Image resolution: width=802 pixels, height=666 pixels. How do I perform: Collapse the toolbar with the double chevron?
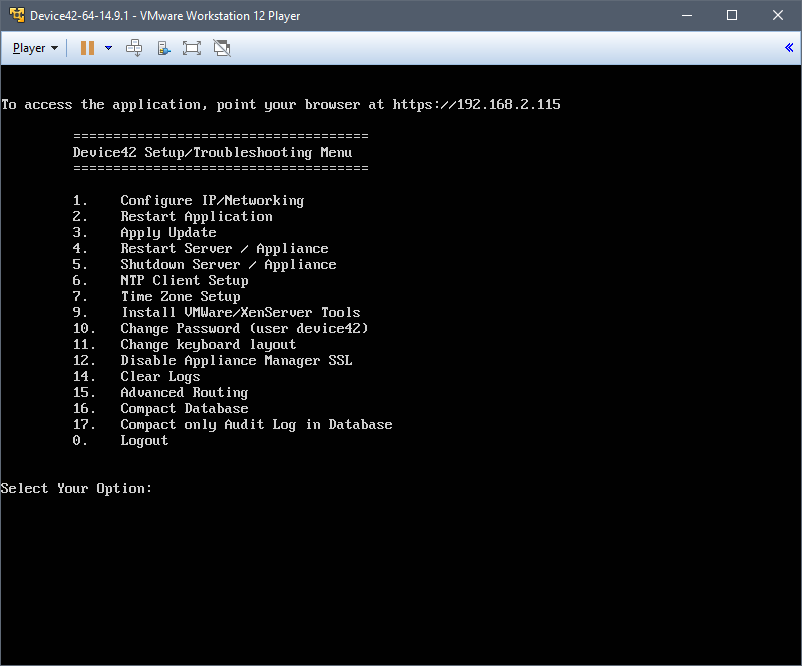[x=789, y=47]
